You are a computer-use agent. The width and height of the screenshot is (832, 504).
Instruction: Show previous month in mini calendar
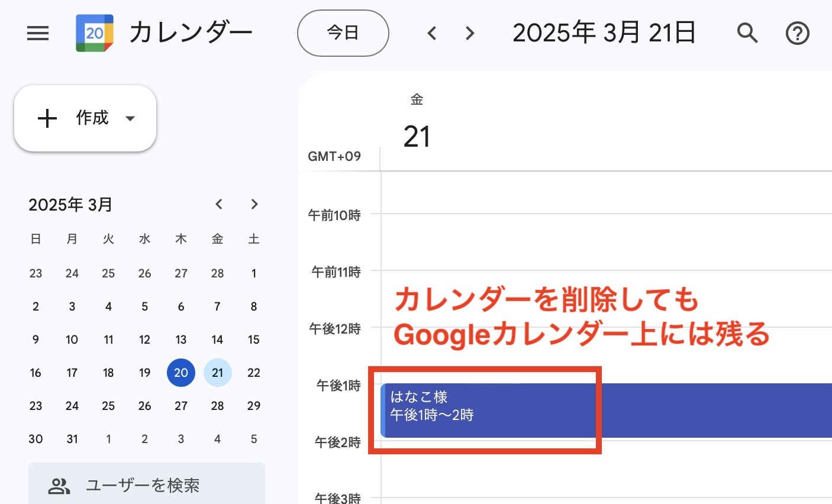pos(218,204)
